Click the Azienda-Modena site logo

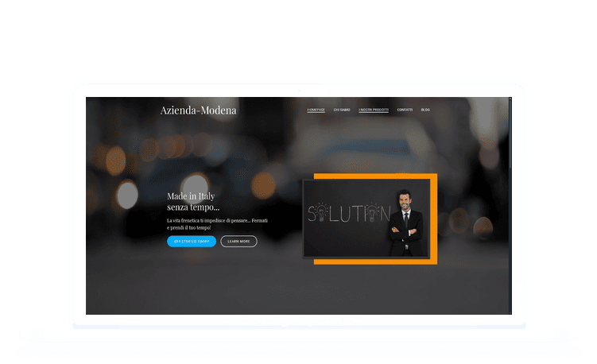click(198, 110)
